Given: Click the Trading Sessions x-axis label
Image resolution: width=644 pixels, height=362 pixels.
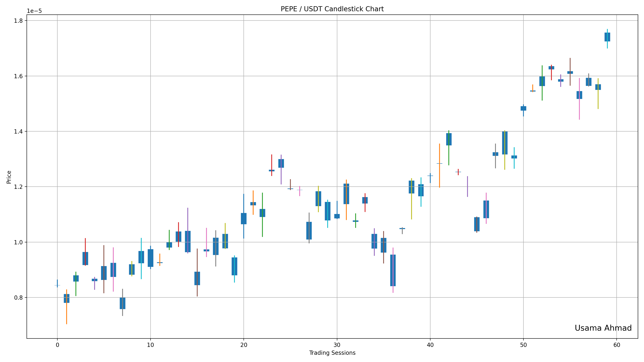Looking at the screenshot, I should pyautogui.click(x=332, y=353).
